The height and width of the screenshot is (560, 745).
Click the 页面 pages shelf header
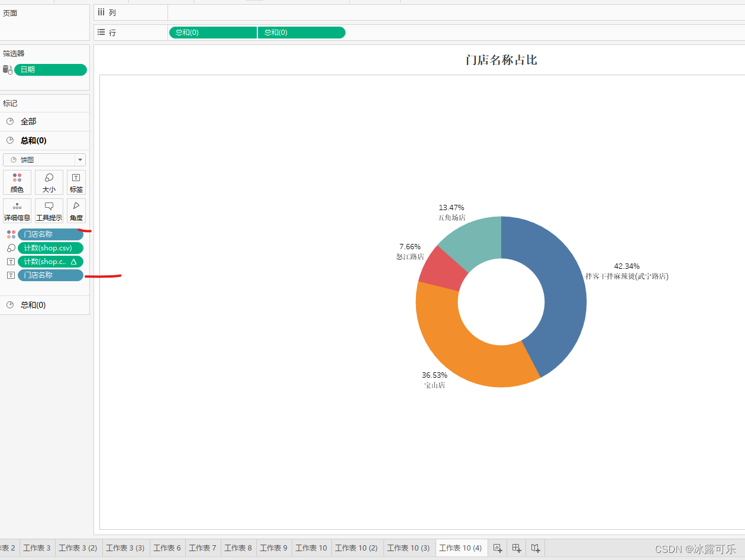click(x=10, y=13)
